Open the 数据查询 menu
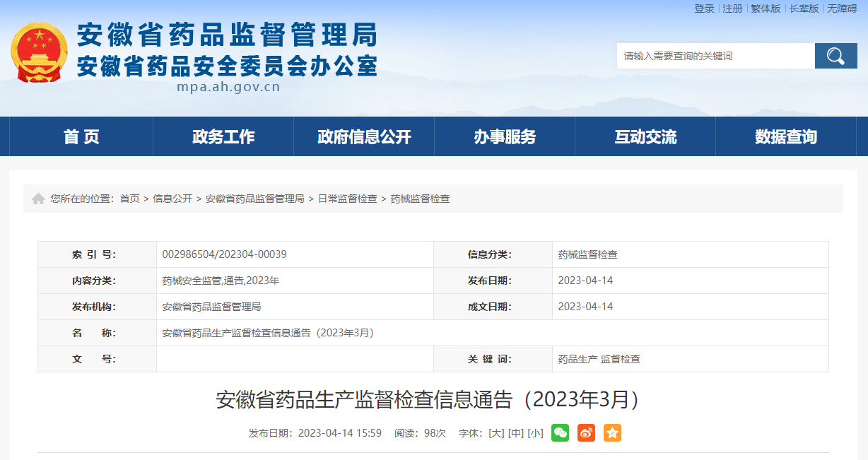 785,136
